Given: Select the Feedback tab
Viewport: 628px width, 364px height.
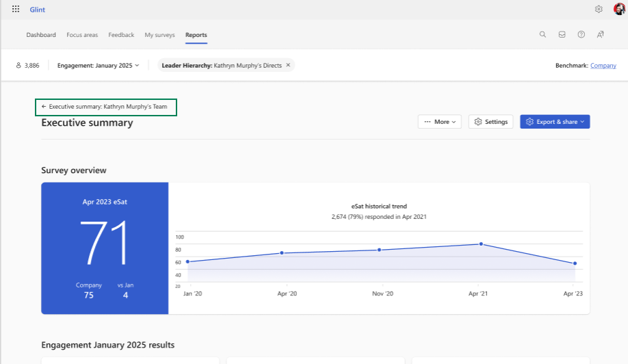Looking at the screenshot, I should point(121,35).
